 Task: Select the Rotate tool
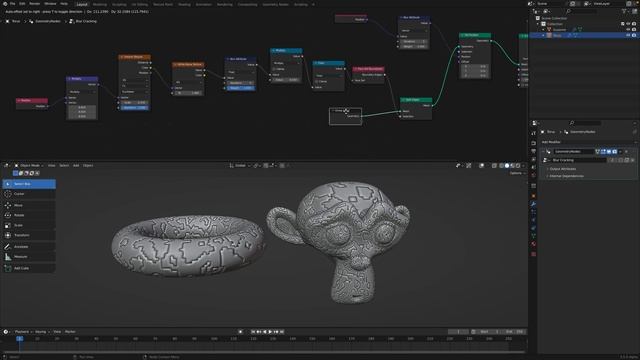(29, 215)
